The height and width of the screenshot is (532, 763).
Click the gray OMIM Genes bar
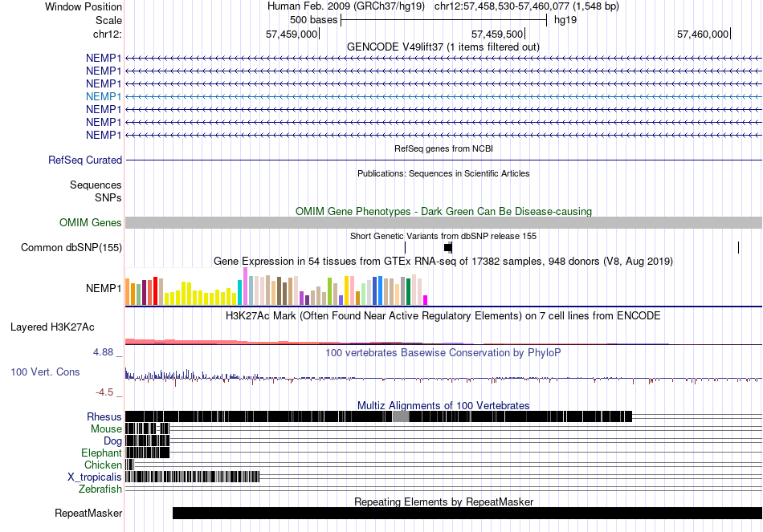click(x=443, y=223)
